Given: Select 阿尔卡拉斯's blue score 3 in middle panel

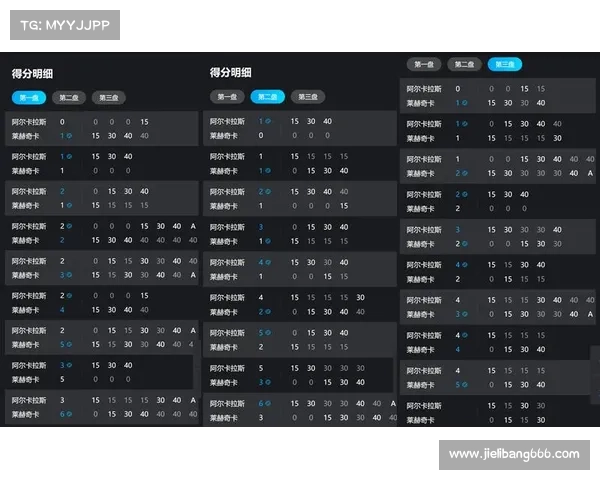Looking at the screenshot, I should 261,227.
